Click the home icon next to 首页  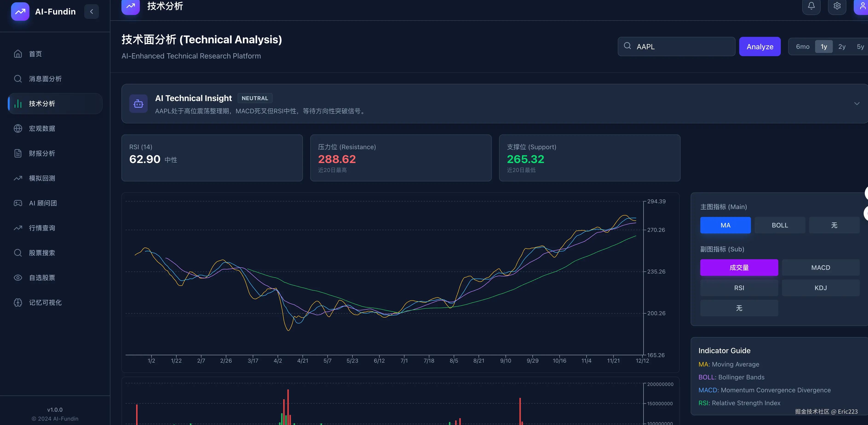(x=18, y=54)
